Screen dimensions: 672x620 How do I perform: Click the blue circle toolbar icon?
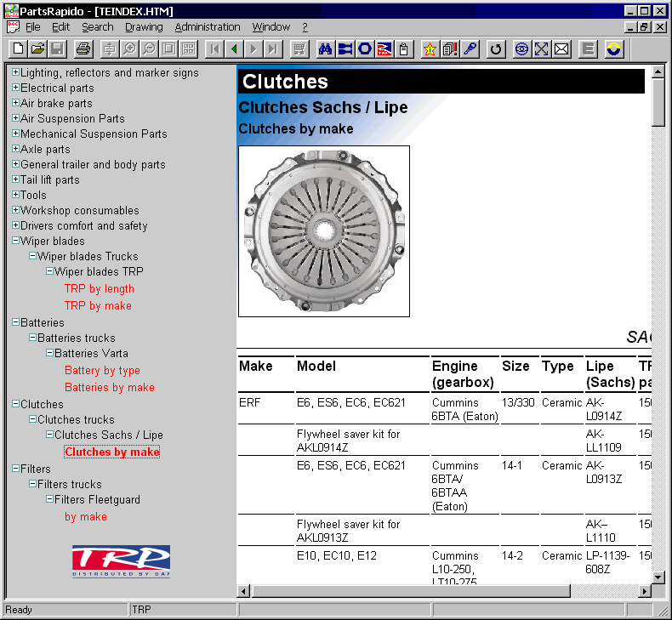tap(365, 48)
